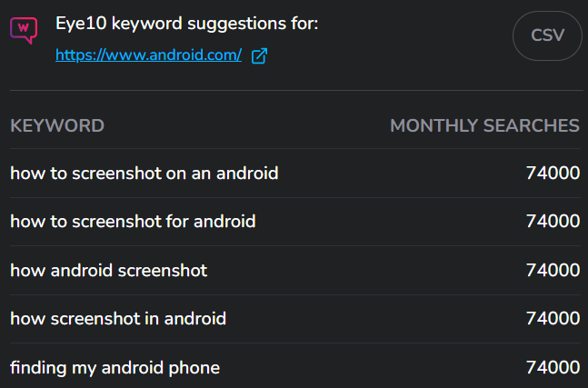Select keyword 'finding my android phone'
Screen dimensions: 588x388
[x=115, y=368]
